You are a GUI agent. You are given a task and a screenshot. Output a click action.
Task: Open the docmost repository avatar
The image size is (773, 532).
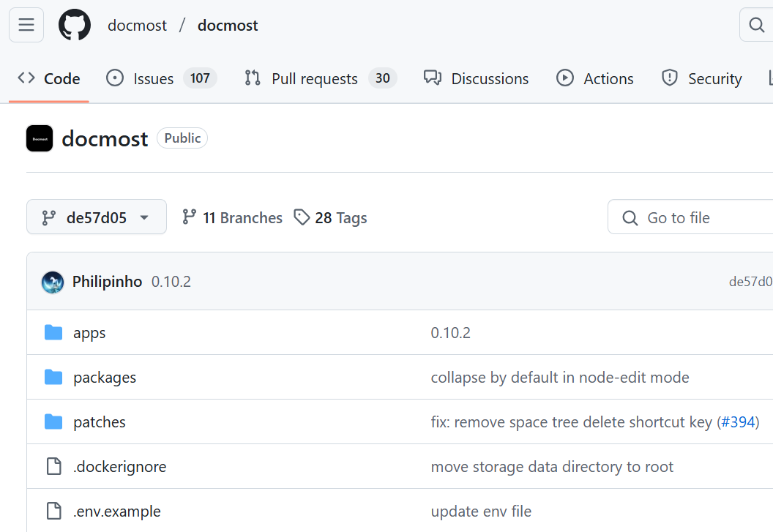click(39, 138)
